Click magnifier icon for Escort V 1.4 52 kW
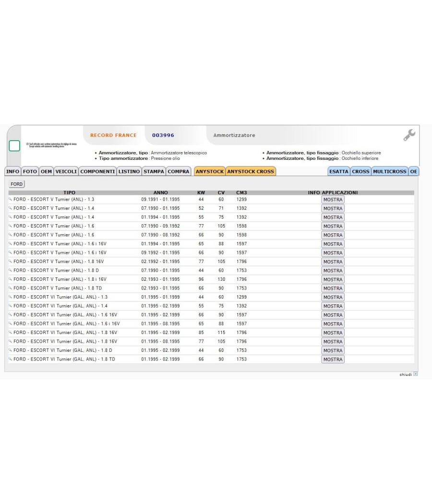 (10, 208)
